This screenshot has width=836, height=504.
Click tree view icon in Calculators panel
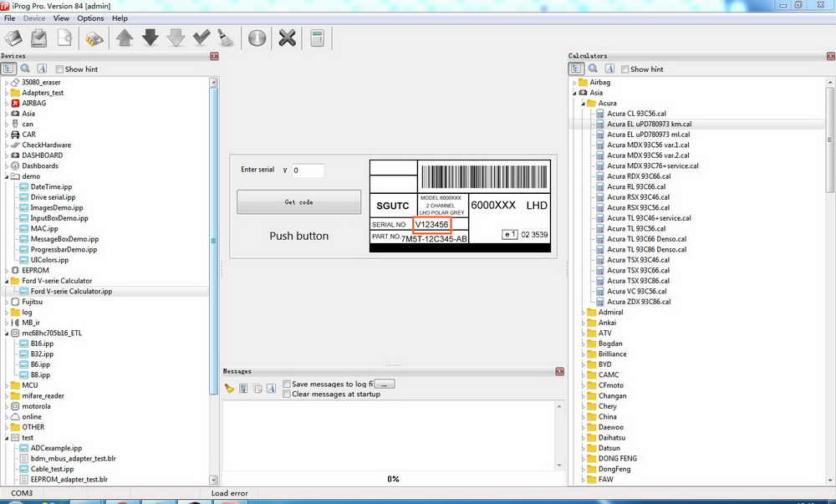576,69
